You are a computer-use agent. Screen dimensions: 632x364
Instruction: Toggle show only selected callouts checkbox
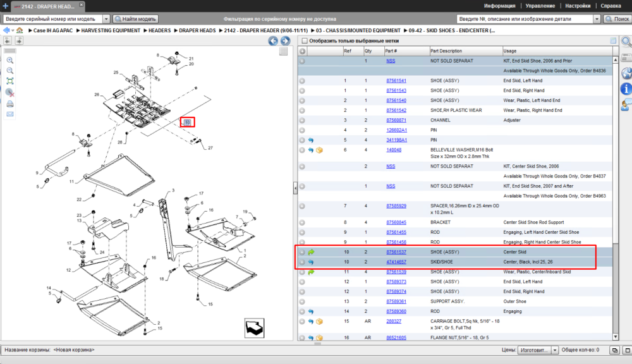click(x=305, y=40)
